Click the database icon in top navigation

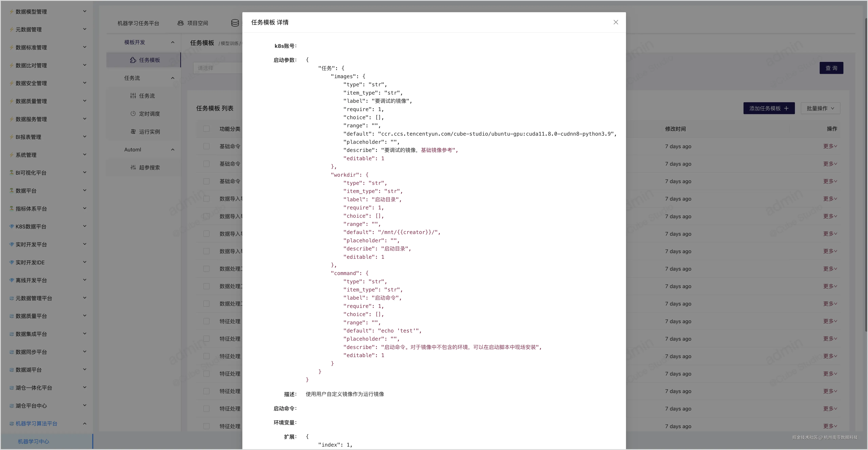(235, 23)
